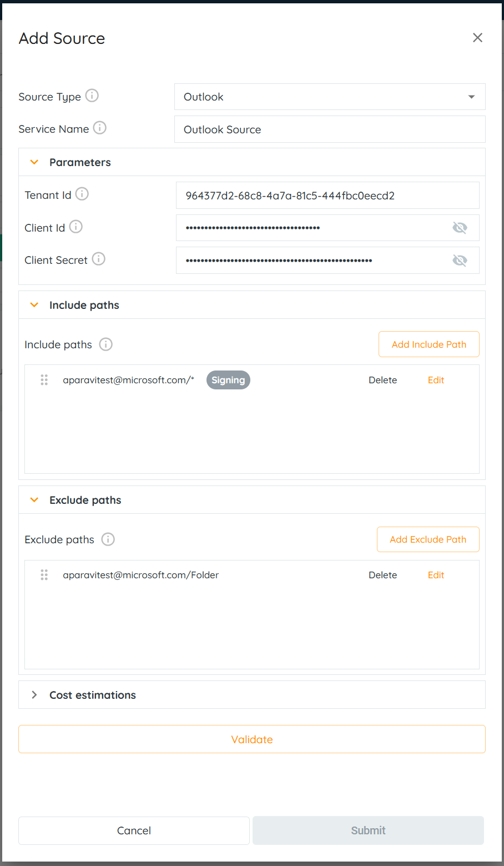Click the Client Secret info icon

(x=99, y=259)
